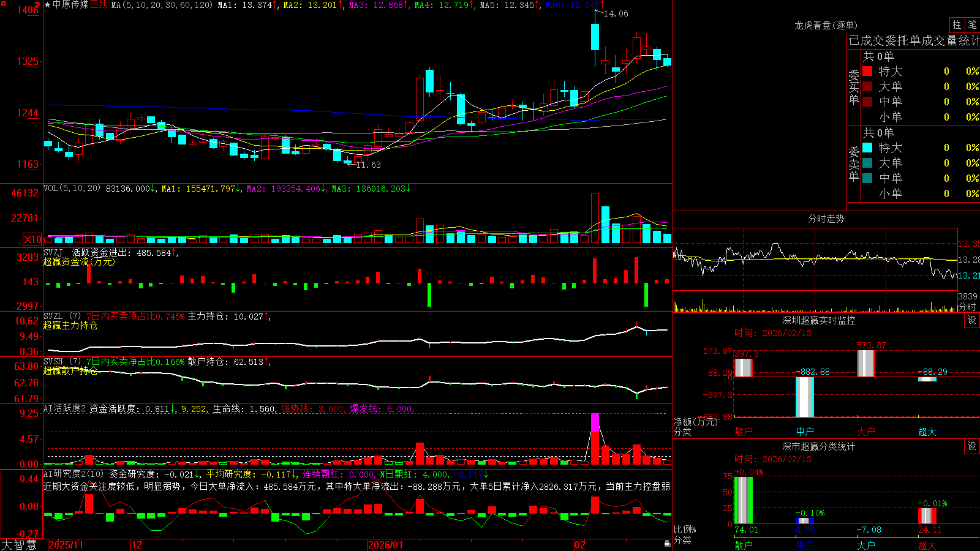This screenshot has height=551, width=980.
Task: Click the teal 中单 swatch under 委卖单
Action: click(867, 178)
